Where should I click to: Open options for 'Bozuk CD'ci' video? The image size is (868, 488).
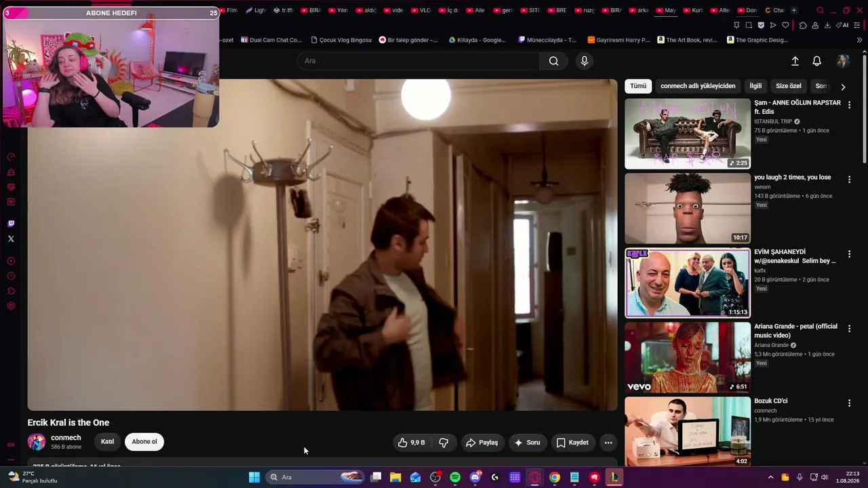click(849, 403)
